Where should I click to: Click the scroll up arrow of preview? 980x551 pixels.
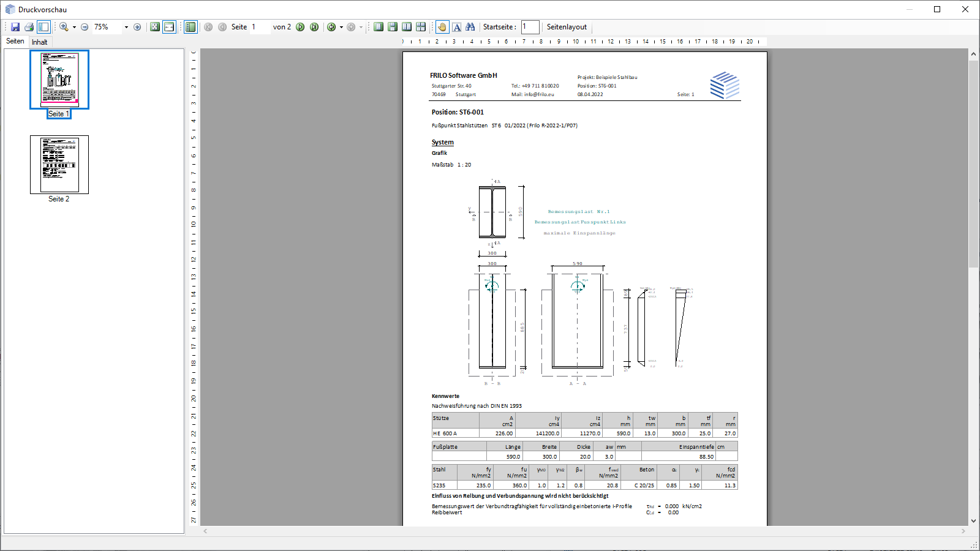click(x=973, y=54)
